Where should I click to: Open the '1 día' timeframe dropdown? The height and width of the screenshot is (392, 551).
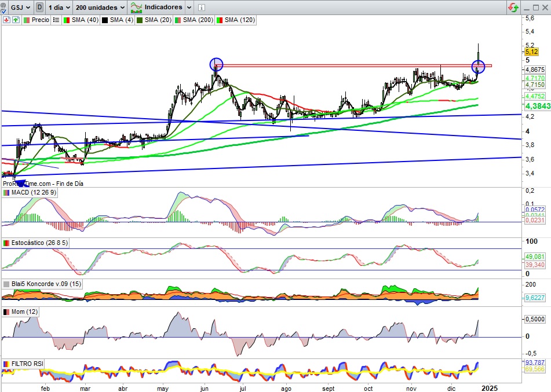pyautogui.click(x=59, y=7)
